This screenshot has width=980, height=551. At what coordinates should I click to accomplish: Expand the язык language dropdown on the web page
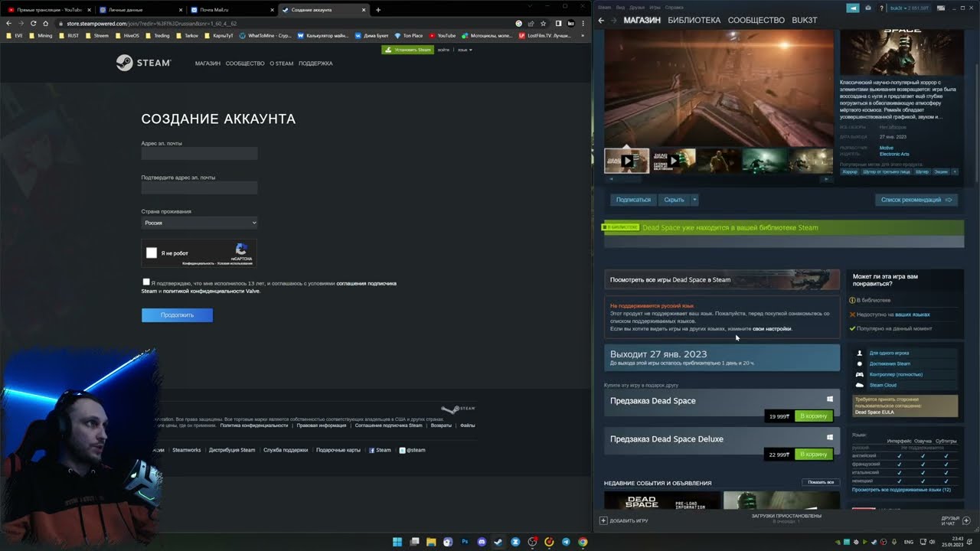465,50
